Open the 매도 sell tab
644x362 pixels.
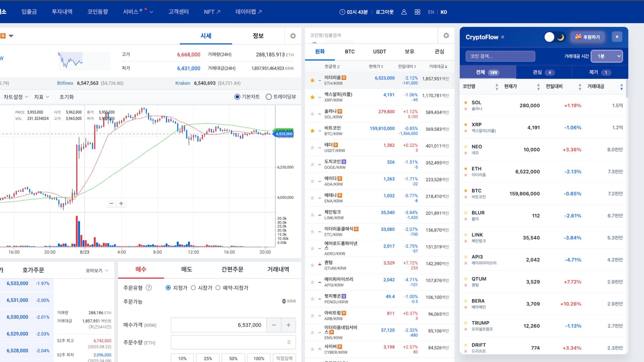[x=186, y=269]
